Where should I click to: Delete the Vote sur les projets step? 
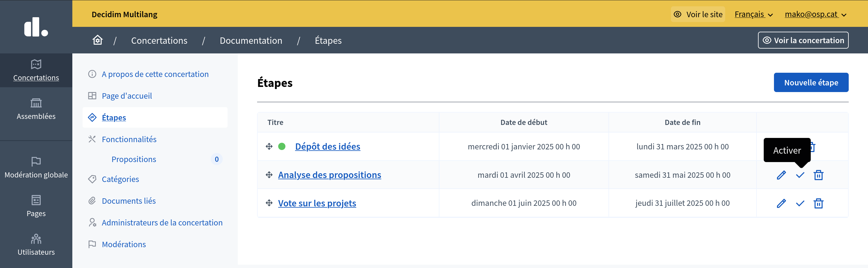point(819,203)
